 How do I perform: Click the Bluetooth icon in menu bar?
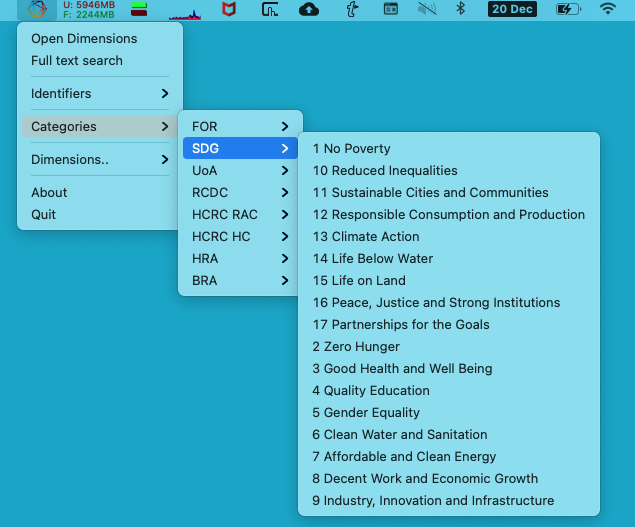(461, 9)
